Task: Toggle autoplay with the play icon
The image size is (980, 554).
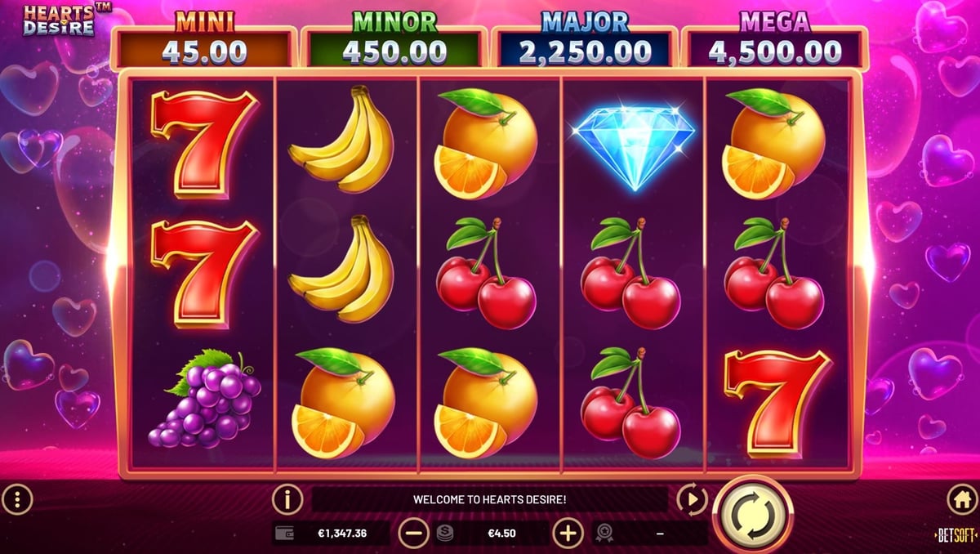Action: click(692, 498)
